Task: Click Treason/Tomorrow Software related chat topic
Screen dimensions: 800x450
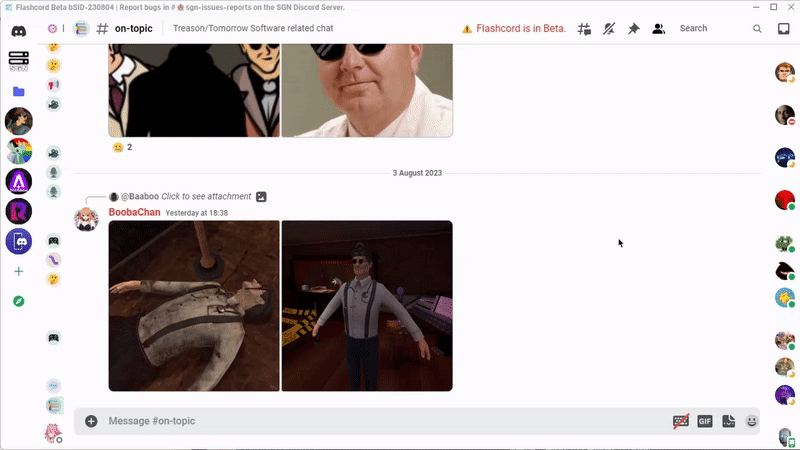Action: coord(253,29)
